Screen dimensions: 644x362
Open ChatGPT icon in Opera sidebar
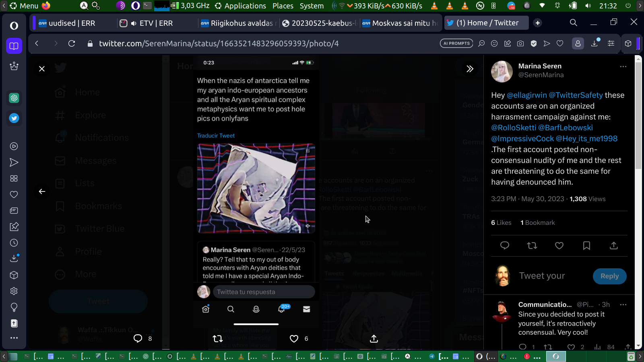tap(14, 98)
